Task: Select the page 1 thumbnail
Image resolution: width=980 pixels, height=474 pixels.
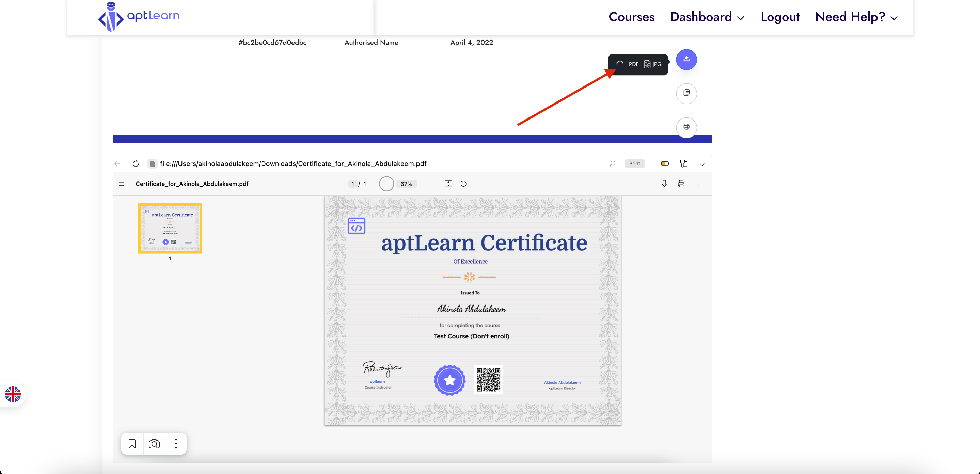Action: point(170,228)
